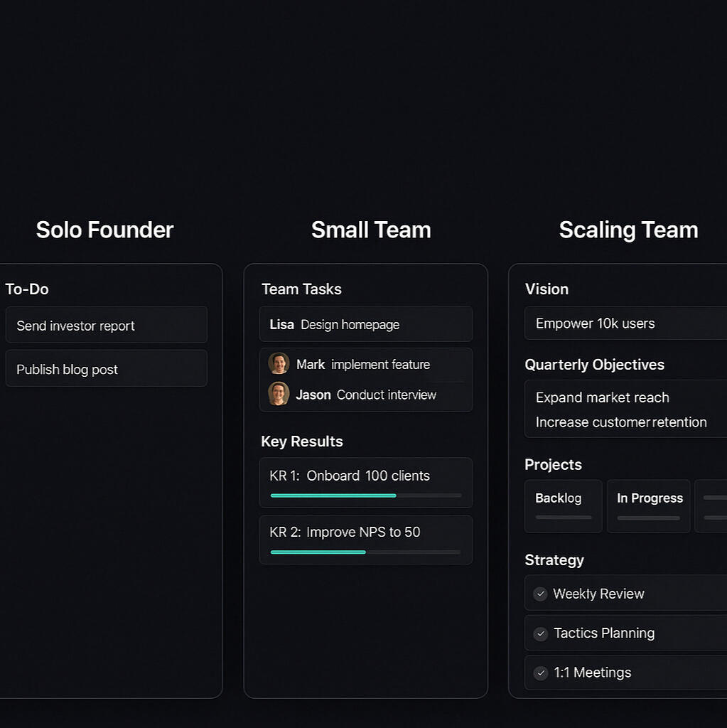727x728 pixels.
Task: Open the Backlog project column
Action: pyautogui.click(x=563, y=505)
